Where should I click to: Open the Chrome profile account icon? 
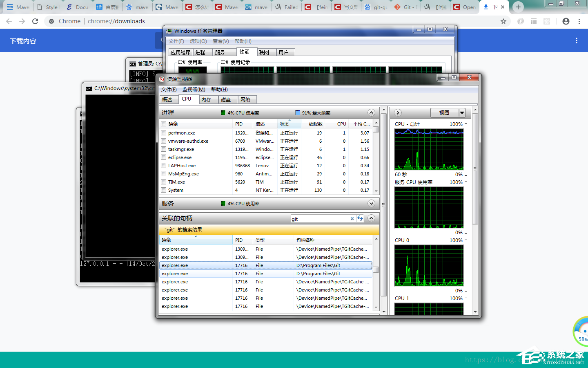pos(566,21)
